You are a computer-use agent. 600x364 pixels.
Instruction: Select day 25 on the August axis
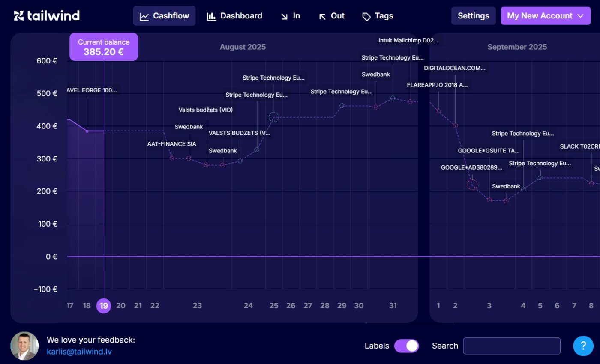coord(274,306)
